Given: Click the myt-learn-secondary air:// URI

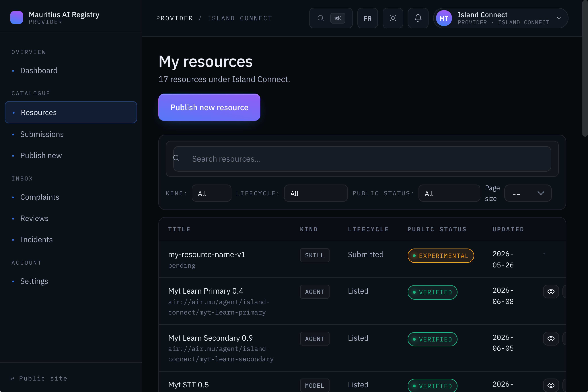Looking at the screenshot, I should pyautogui.click(x=221, y=354).
